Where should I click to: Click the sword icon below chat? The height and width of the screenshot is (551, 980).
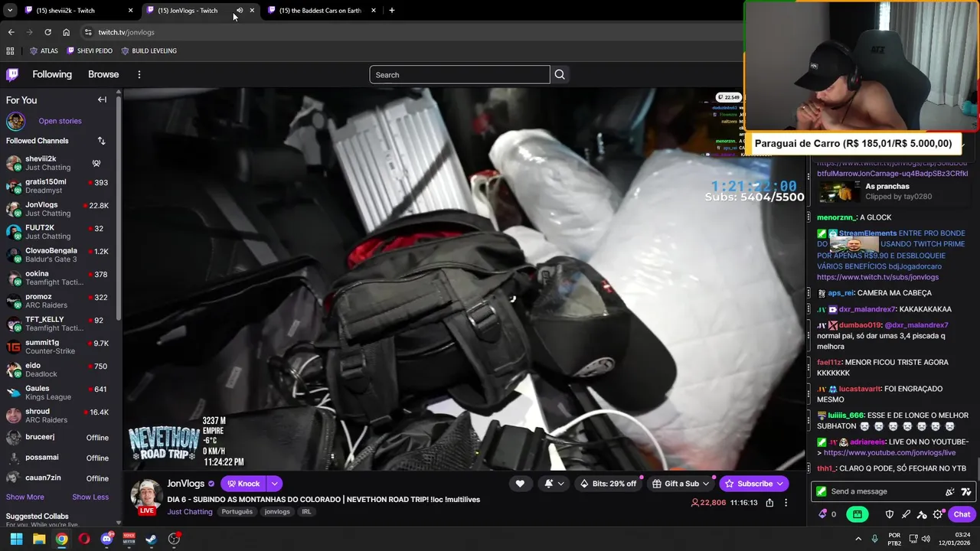[x=906, y=514]
